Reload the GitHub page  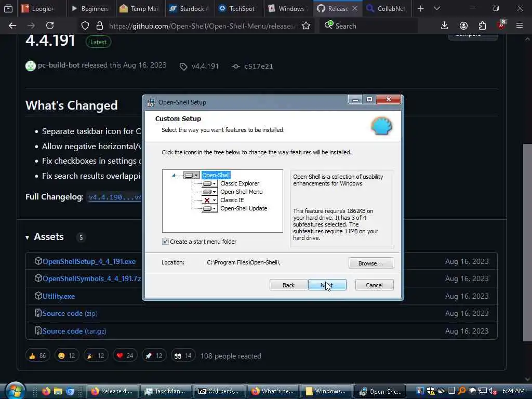(50, 26)
